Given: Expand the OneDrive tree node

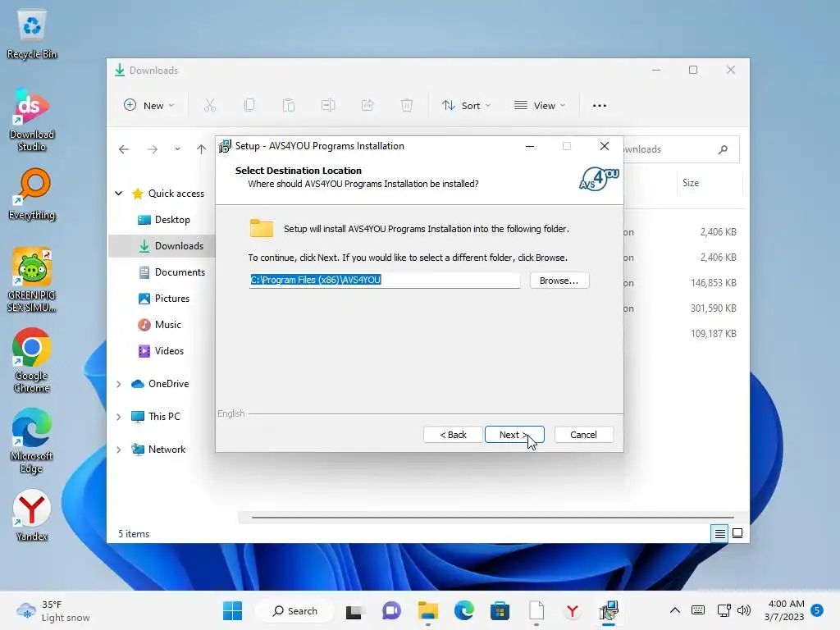Looking at the screenshot, I should [119, 384].
